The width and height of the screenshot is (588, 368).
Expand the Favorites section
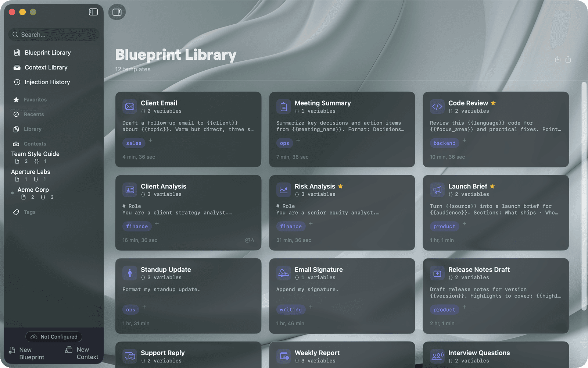pyautogui.click(x=35, y=100)
